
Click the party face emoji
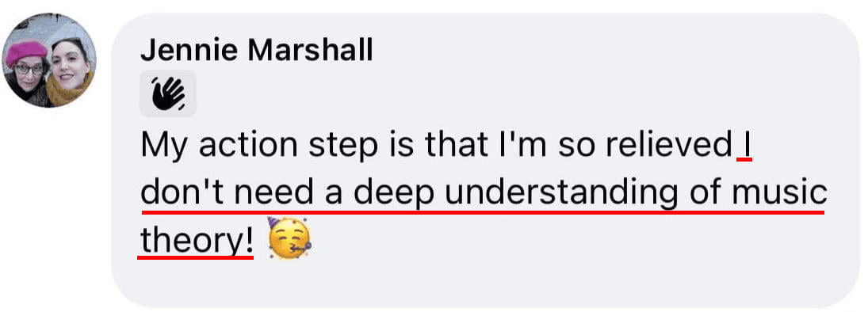coord(289,239)
